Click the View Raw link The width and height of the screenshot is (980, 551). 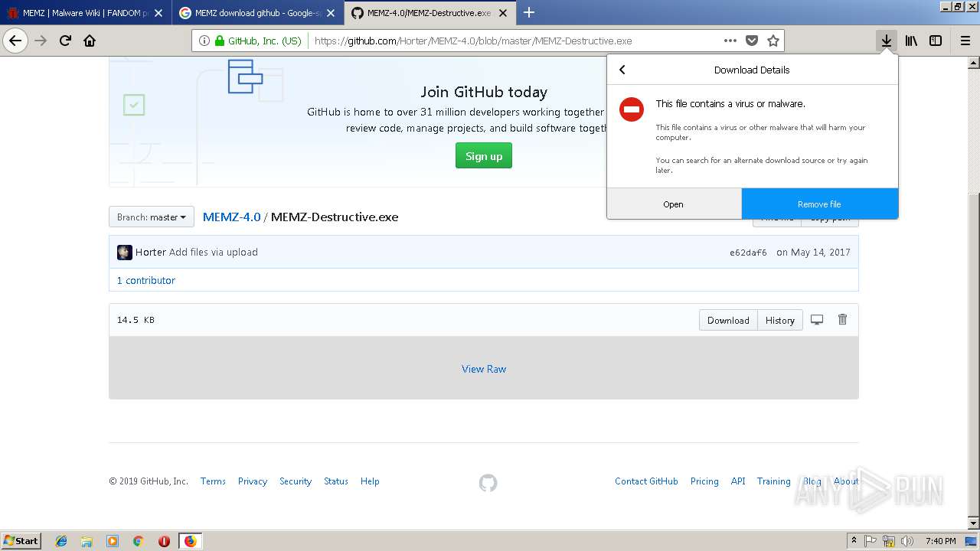pyautogui.click(x=484, y=369)
